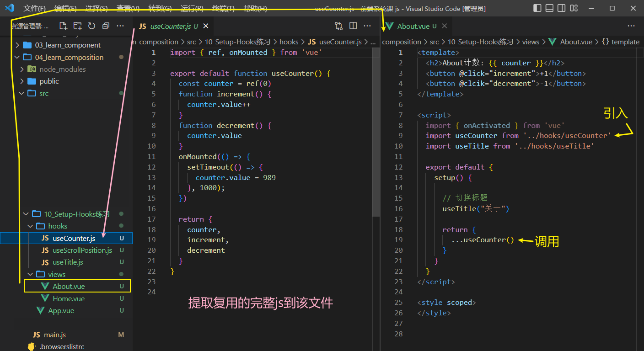The image size is (644, 351).
Task: Expand the node_modules folder chevron
Action: coord(21,69)
